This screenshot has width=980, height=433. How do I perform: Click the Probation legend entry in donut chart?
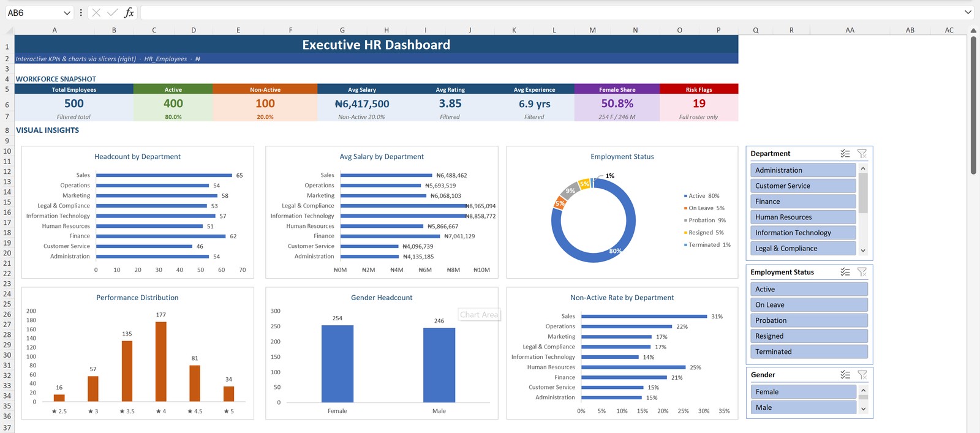pos(705,220)
